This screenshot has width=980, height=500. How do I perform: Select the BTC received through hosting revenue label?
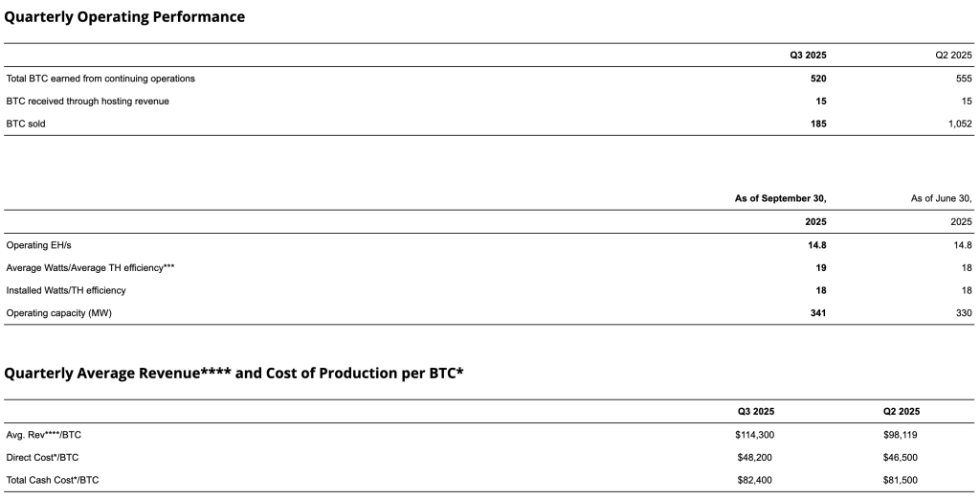88,101
